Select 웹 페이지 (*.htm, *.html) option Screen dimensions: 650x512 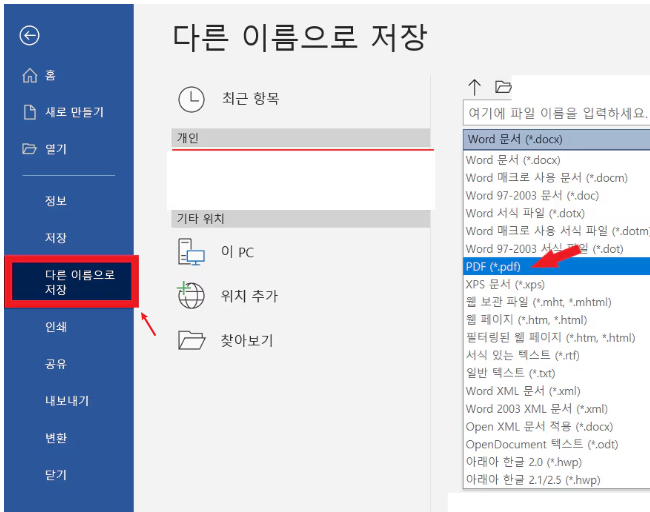tap(556, 320)
